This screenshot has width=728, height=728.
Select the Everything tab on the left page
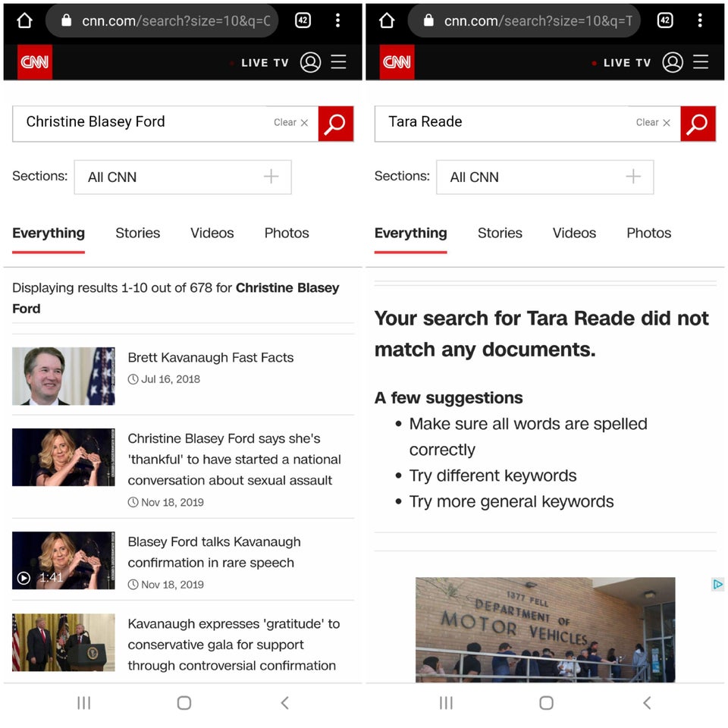click(49, 233)
